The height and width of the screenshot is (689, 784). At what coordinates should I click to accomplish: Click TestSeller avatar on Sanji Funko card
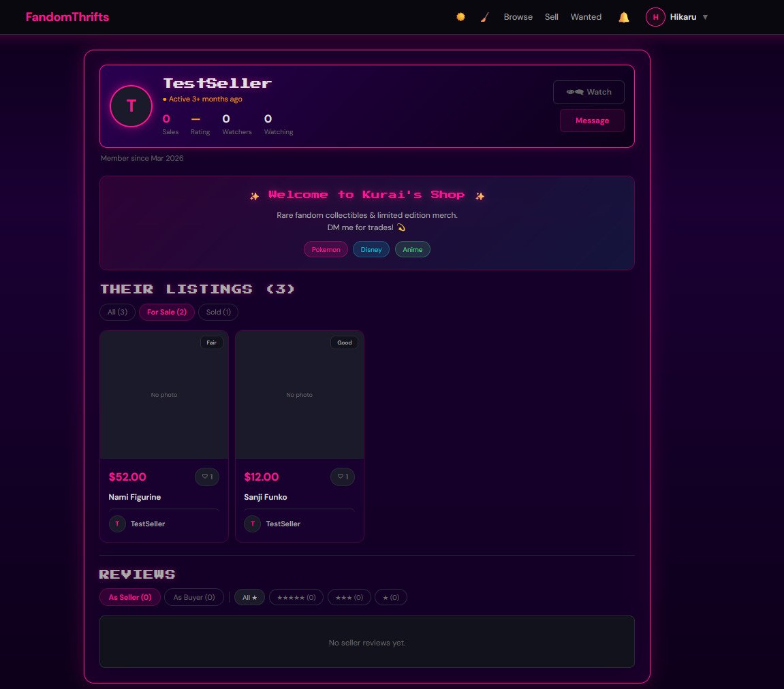pos(253,524)
